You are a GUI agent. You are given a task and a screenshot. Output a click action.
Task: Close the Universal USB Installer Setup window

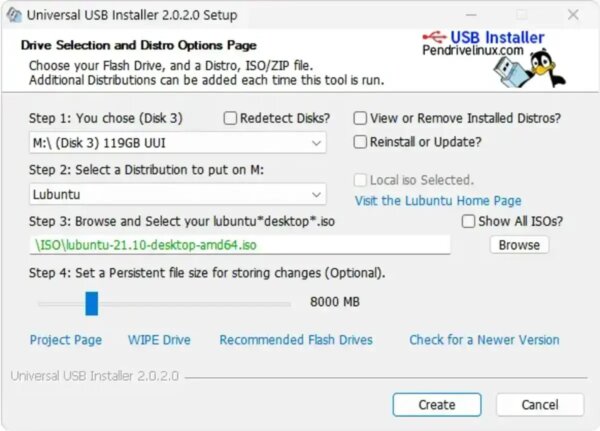573,15
